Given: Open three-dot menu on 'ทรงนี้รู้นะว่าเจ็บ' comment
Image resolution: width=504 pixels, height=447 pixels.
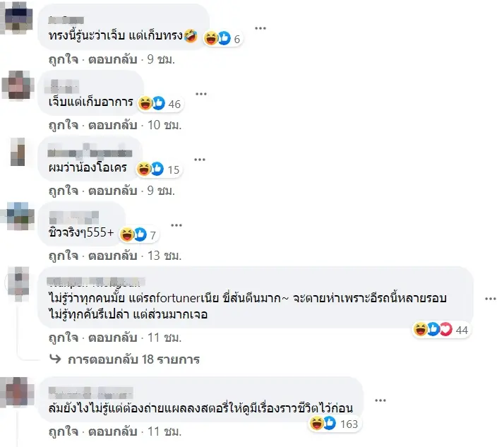Looking at the screenshot, I should coord(260,28).
